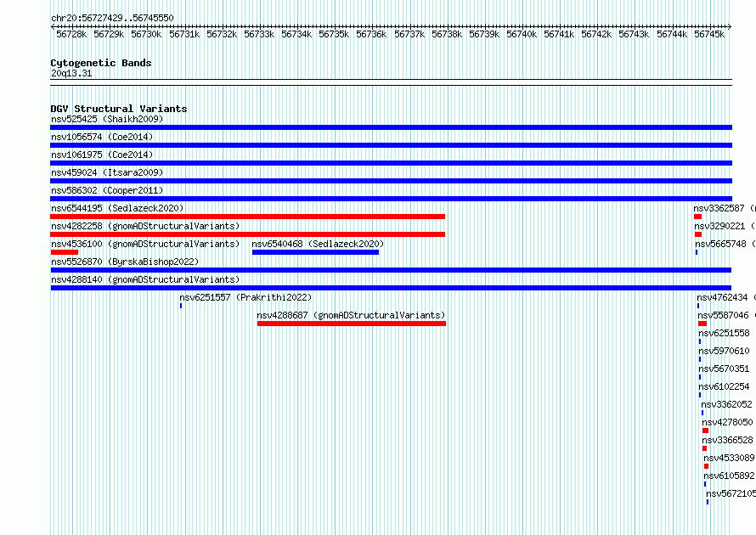756x535 pixels.
Task: Click the red bar under nsv6544195
Action: pyautogui.click(x=247, y=217)
